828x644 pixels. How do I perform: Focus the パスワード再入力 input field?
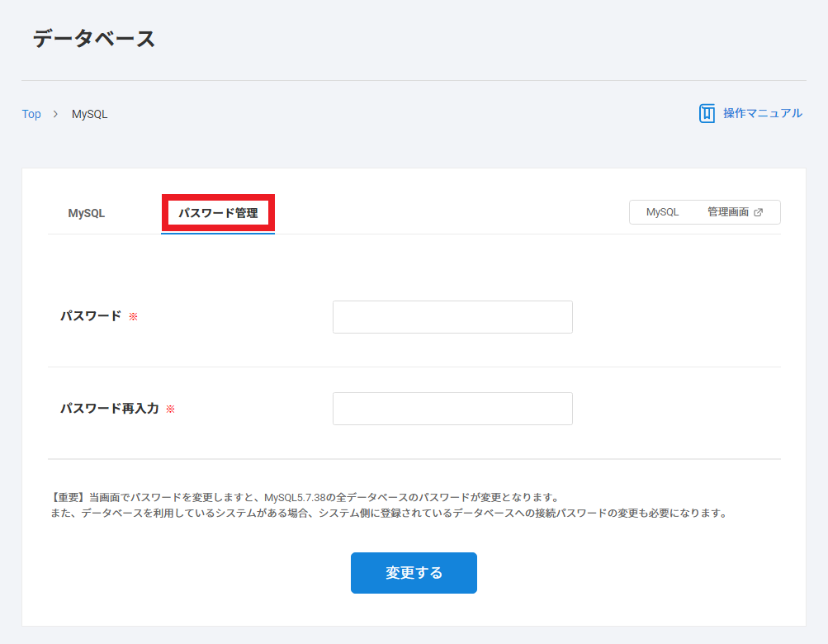[x=452, y=409]
